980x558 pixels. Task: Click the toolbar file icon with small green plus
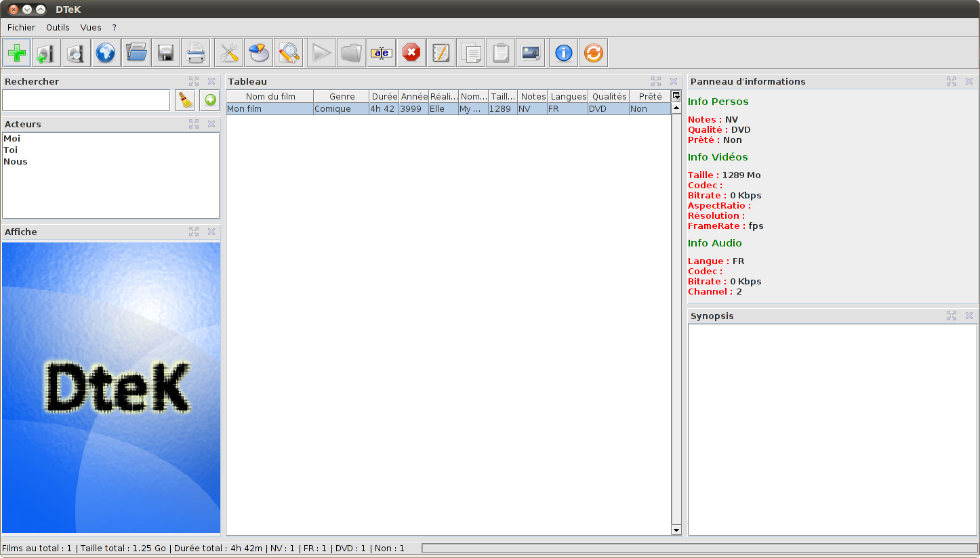pos(47,53)
